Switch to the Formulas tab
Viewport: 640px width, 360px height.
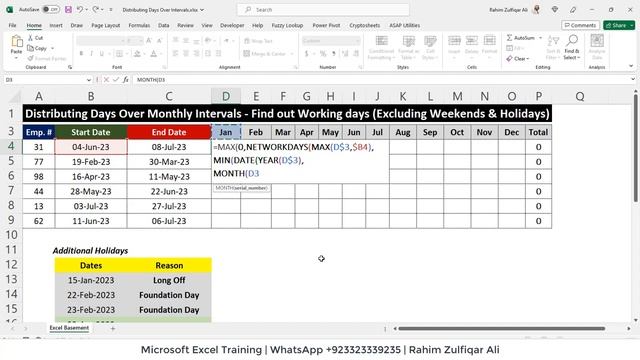tap(139, 25)
